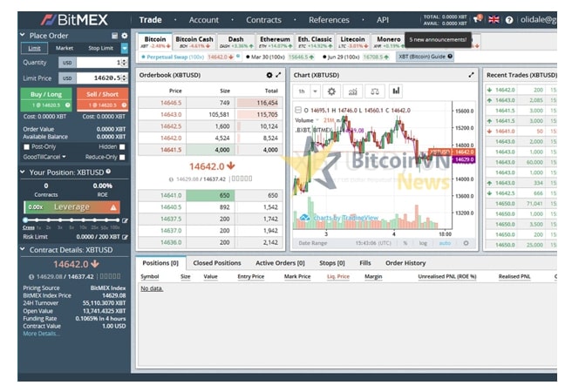This screenshot has width=572, height=392.
Task: Open chart bottom settings gear icon
Action: coord(466,243)
